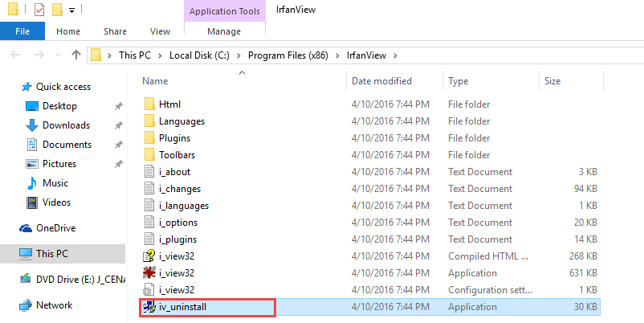
Task: Navigate to Program Files (x86) breadcrumb
Action: 288,55
